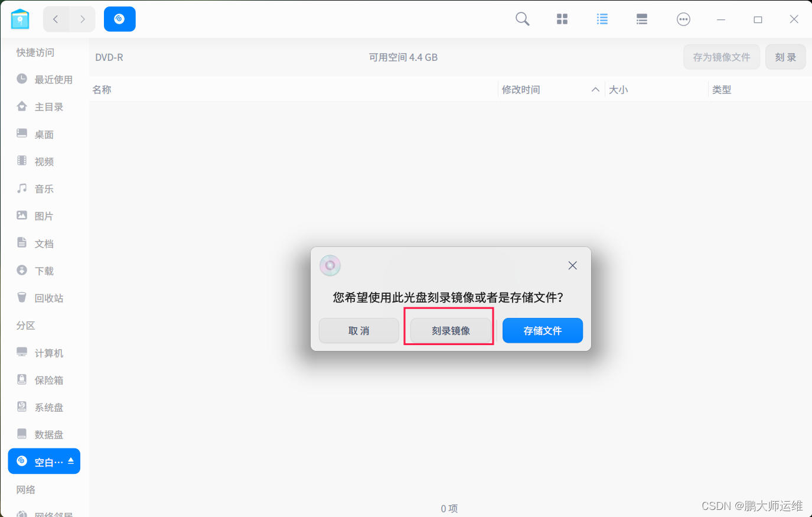Toggle the sort order on 修改时间 column
The width and height of the screenshot is (812, 517).
point(595,89)
